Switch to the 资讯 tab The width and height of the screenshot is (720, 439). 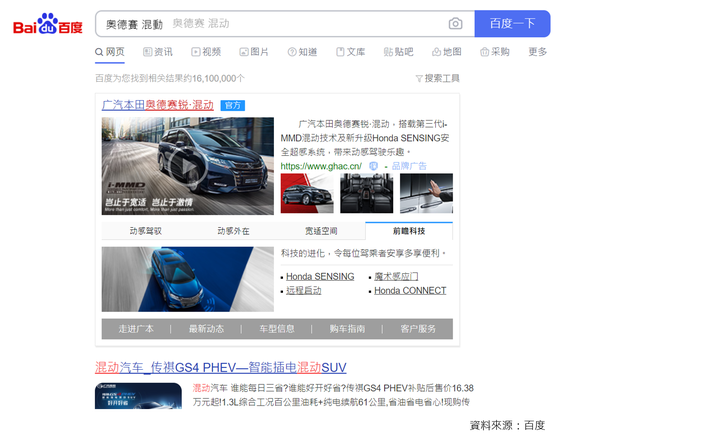click(158, 52)
